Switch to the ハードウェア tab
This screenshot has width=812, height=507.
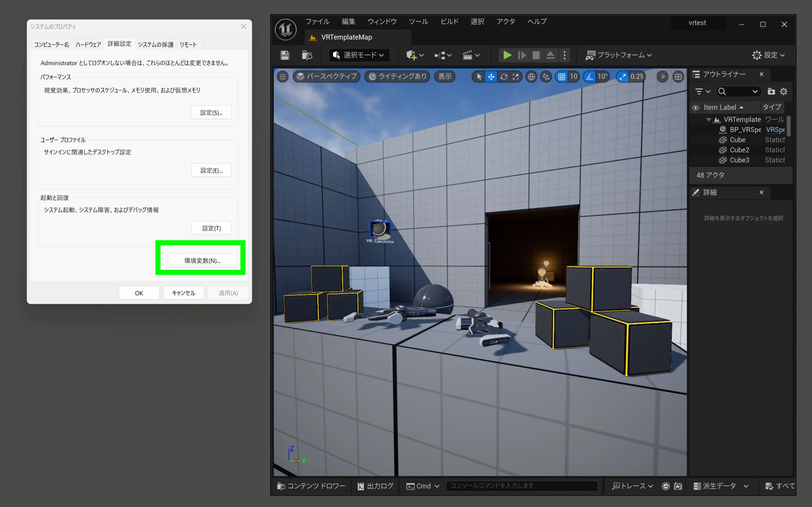pyautogui.click(x=88, y=45)
